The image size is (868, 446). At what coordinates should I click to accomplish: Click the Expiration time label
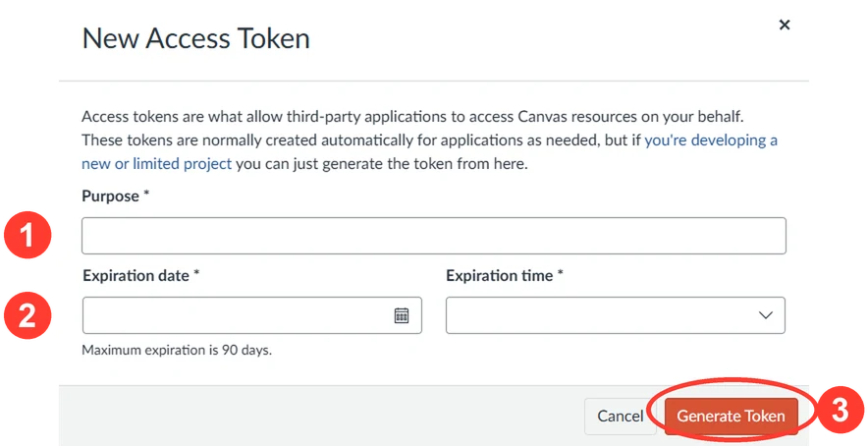505,275
